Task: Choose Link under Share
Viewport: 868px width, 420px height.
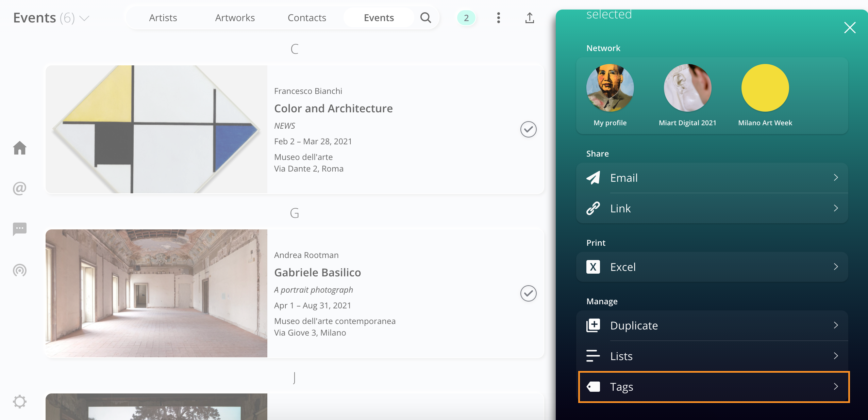Action: 712,208
